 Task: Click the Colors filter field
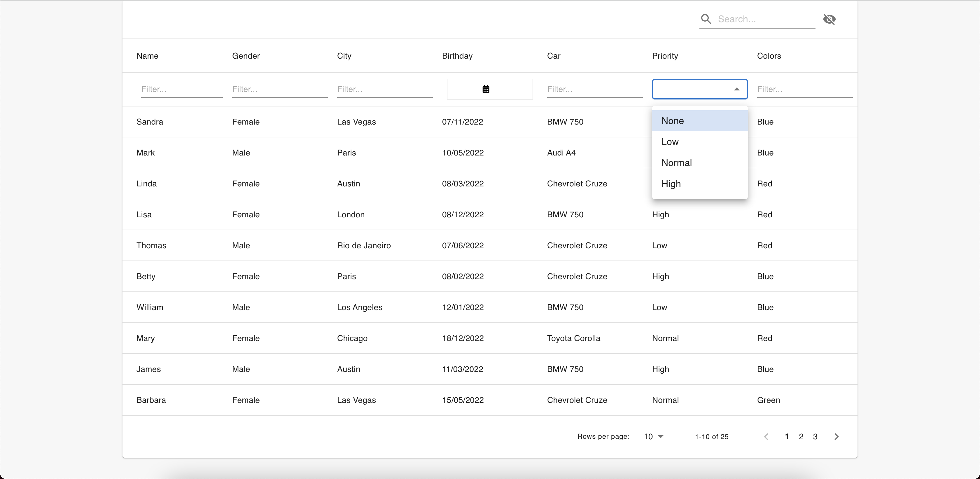point(804,89)
